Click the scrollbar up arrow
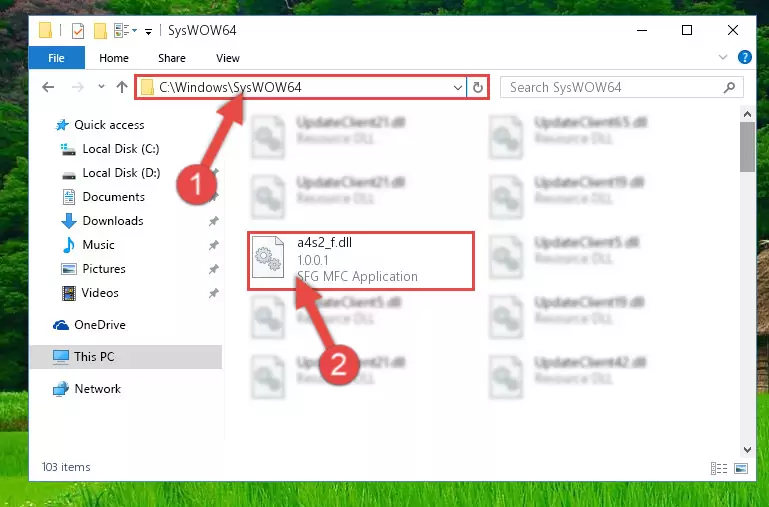 [747, 114]
